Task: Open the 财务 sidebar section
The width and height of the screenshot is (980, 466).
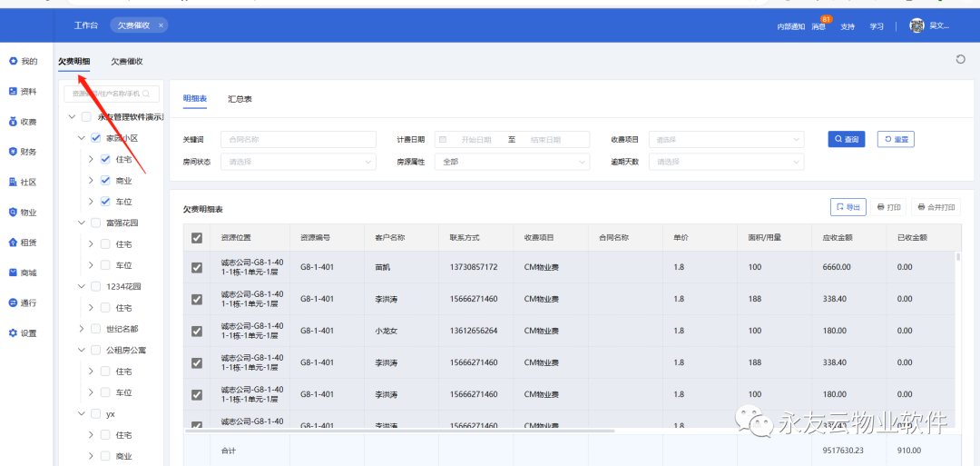Action: click(x=23, y=152)
